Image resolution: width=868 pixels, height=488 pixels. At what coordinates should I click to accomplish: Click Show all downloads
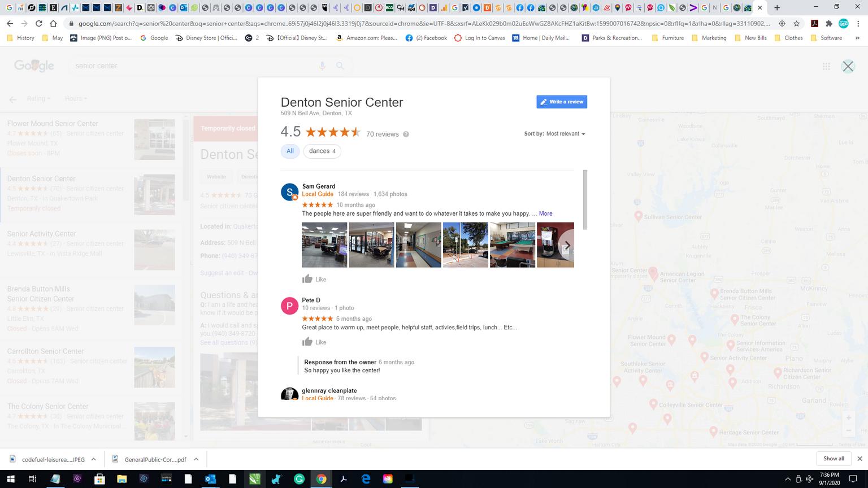(x=834, y=459)
